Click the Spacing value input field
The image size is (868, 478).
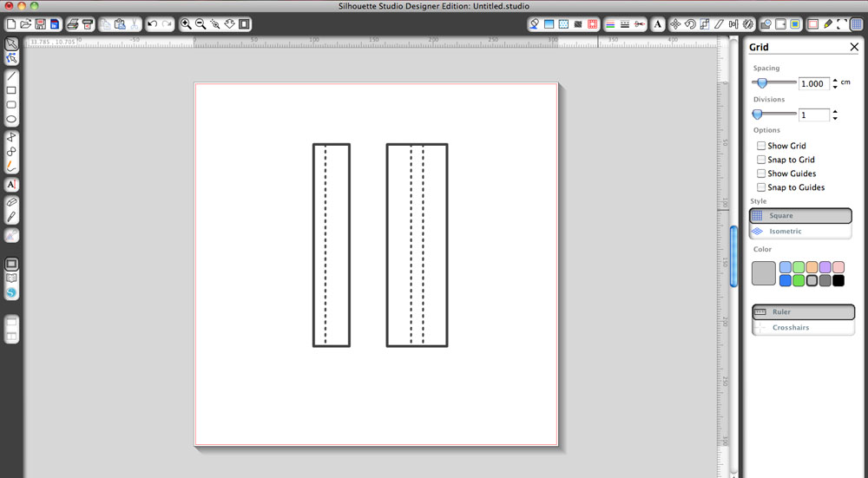813,84
